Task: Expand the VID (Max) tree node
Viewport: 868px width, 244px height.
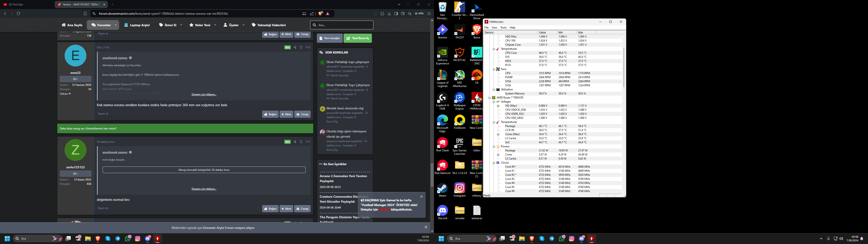Action: (498, 106)
